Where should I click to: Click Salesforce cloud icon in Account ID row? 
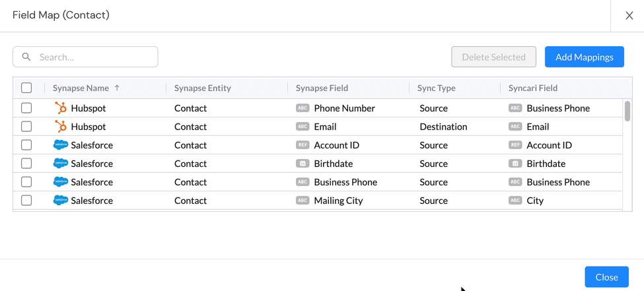tap(61, 145)
